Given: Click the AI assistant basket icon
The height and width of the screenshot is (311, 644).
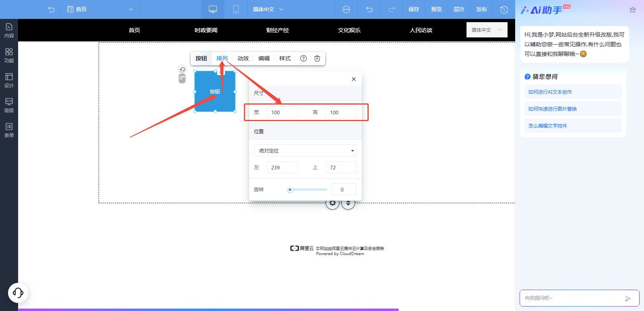Looking at the screenshot, I should [633, 10].
